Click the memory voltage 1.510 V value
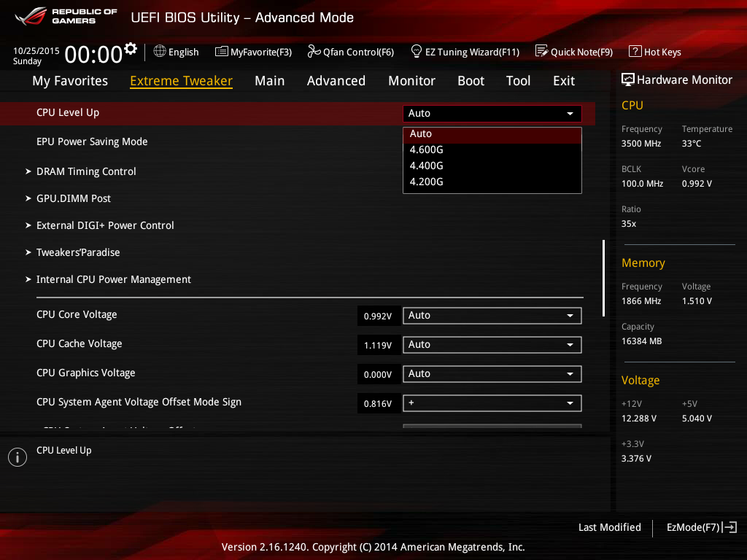747x560 pixels. [x=697, y=301]
